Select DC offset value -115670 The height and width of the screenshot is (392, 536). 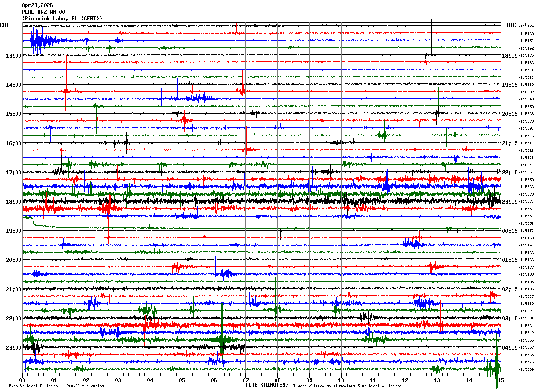(x=526, y=201)
